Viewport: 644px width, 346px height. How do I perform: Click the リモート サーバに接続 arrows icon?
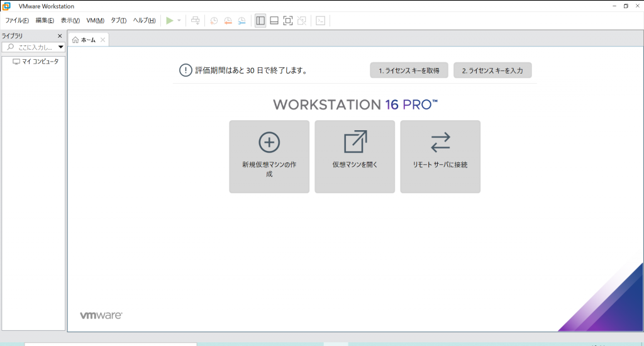click(x=440, y=142)
